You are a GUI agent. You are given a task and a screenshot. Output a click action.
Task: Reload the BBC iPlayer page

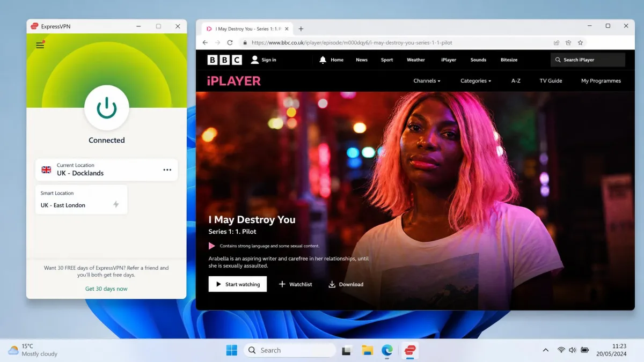tap(230, 42)
